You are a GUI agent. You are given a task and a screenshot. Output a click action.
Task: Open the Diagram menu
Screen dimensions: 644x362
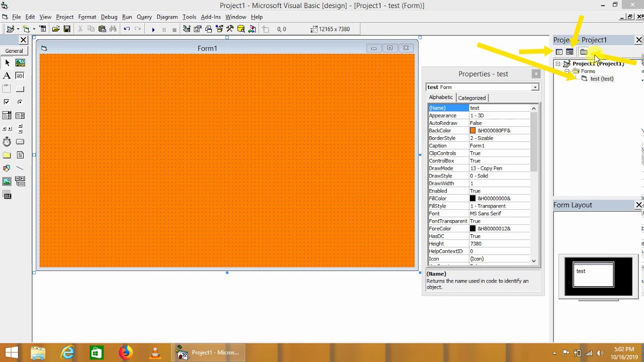(167, 17)
